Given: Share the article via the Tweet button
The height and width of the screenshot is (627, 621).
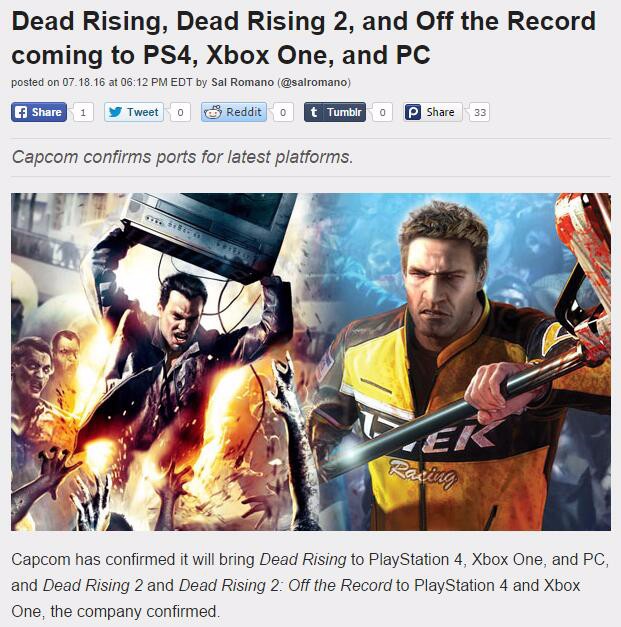Looking at the screenshot, I should pos(134,112).
